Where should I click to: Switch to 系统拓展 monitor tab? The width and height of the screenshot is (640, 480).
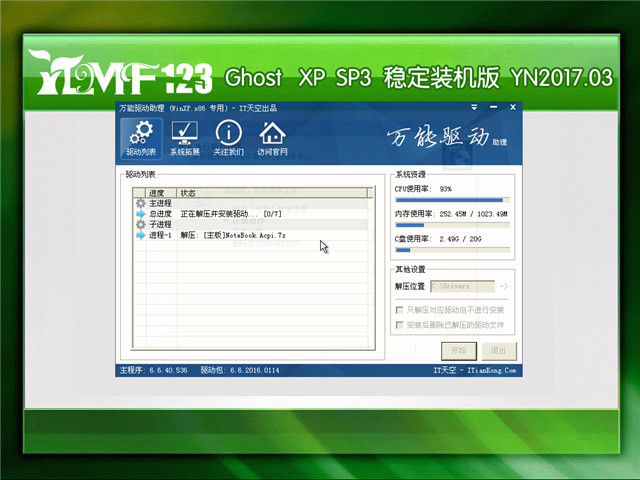click(x=185, y=139)
